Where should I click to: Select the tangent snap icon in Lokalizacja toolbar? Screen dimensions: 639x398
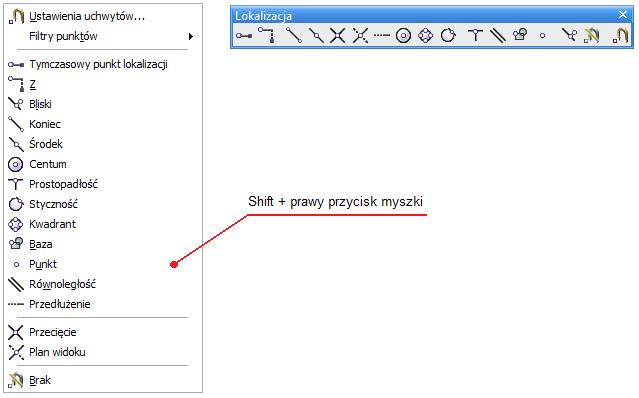click(x=448, y=35)
